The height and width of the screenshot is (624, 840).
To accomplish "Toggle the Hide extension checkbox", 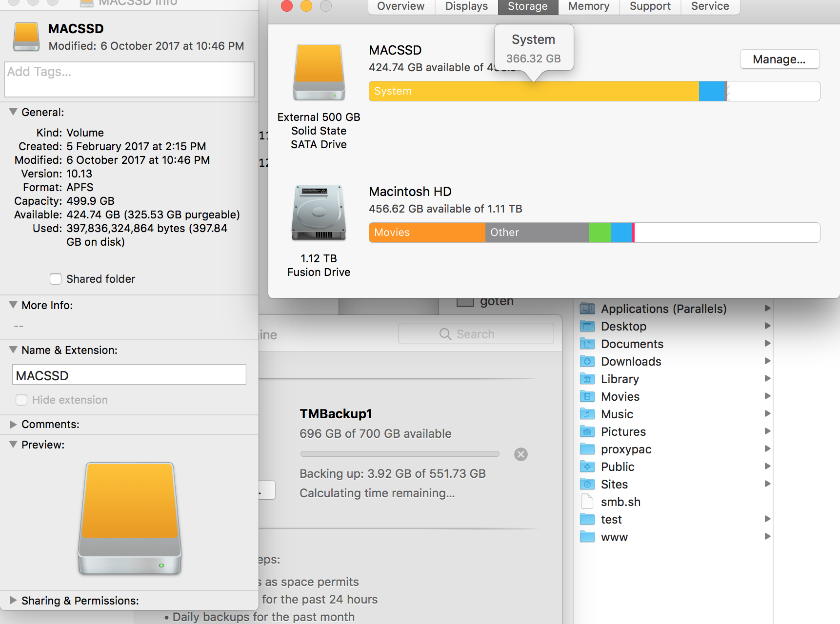I will pyautogui.click(x=21, y=400).
